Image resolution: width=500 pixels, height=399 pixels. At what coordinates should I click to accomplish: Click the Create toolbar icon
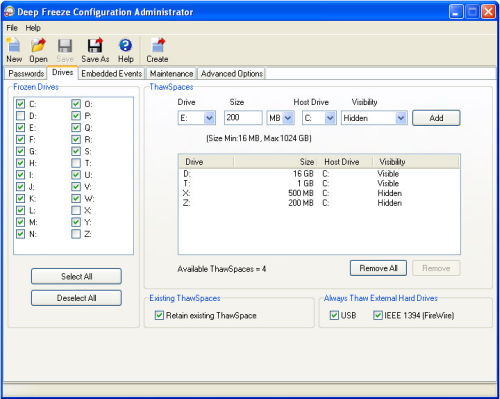point(157,45)
